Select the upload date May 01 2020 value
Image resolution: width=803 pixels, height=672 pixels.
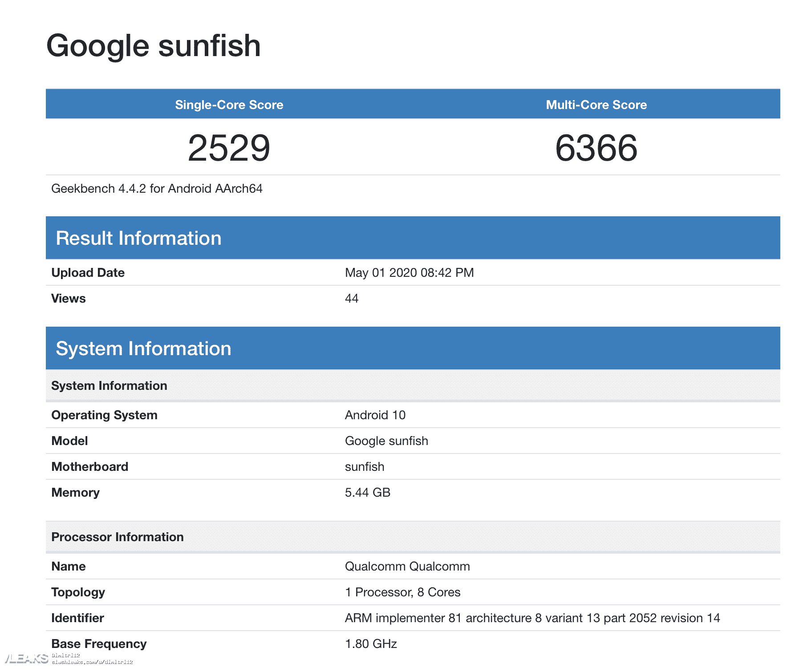pyautogui.click(x=409, y=272)
